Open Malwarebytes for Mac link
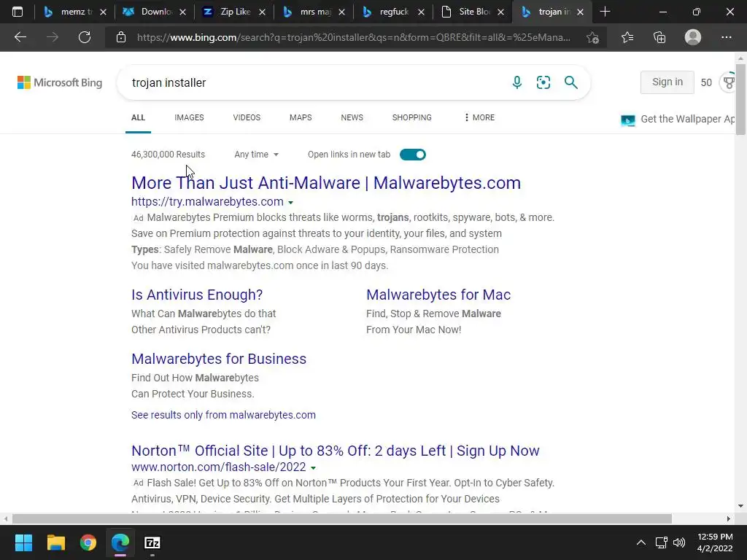This screenshot has width=747, height=560. pos(438,295)
